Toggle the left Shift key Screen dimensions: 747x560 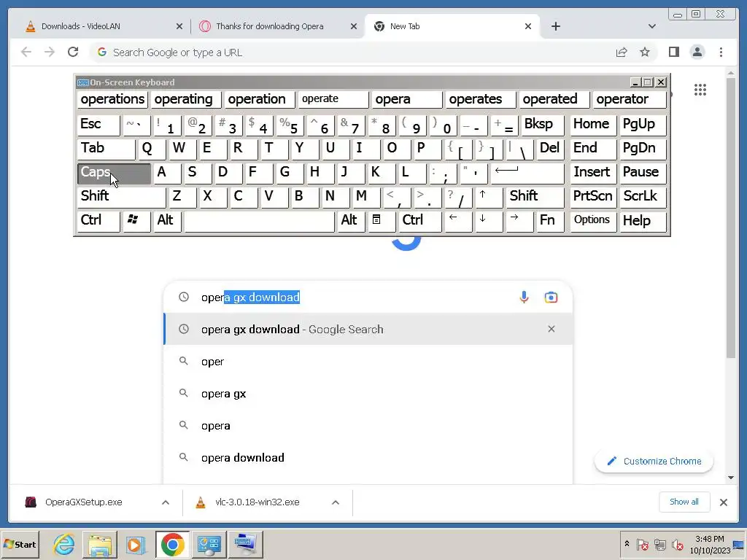122,196
